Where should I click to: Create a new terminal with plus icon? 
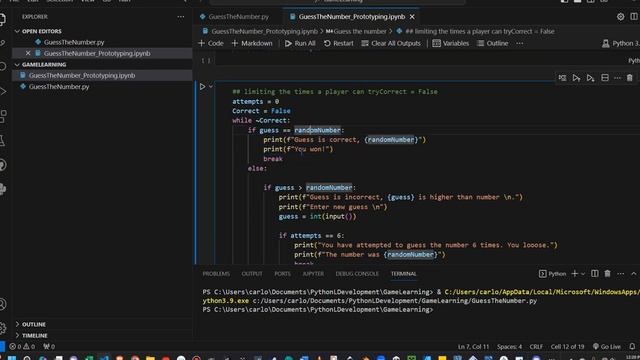pos(574,273)
